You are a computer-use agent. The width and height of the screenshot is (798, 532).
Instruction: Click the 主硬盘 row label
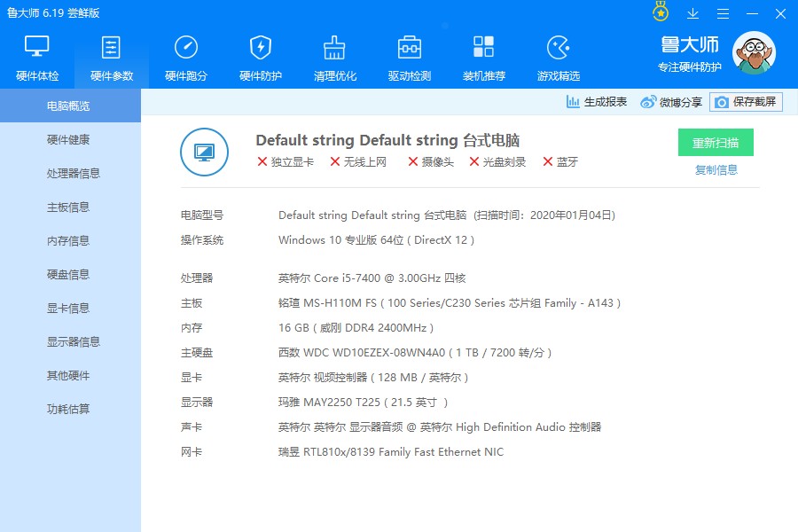[197, 352]
